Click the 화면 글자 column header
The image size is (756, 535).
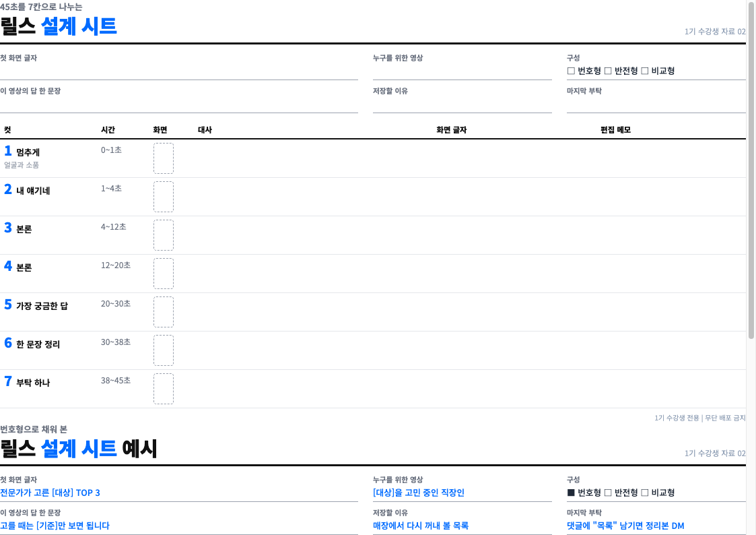451,130
